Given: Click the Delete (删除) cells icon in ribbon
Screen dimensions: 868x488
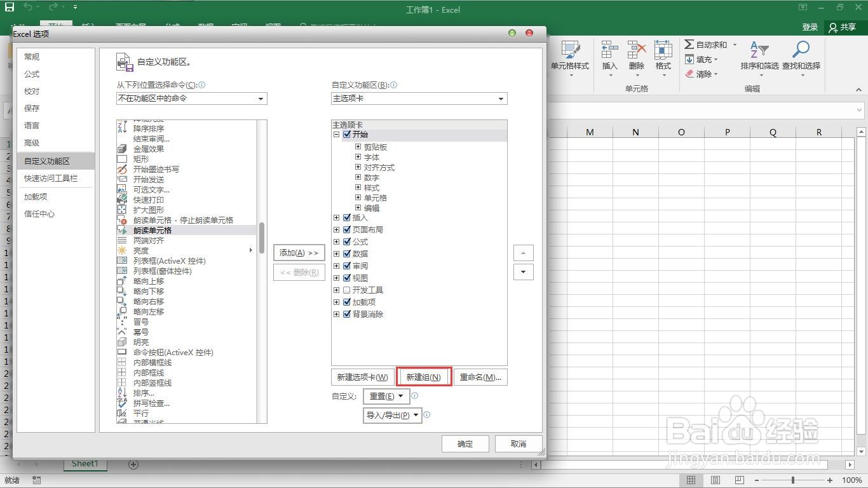Looking at the screenshot, I should [x=636, y=50].
